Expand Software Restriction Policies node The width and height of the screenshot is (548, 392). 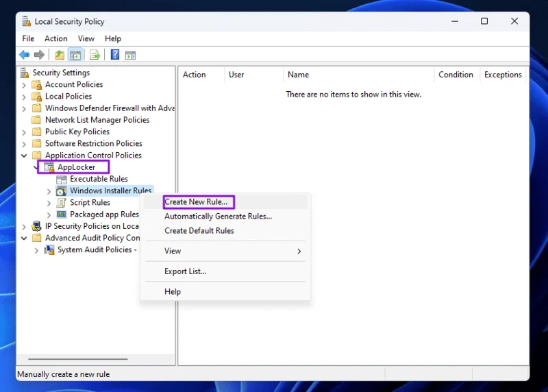click(x=24, y=144)
